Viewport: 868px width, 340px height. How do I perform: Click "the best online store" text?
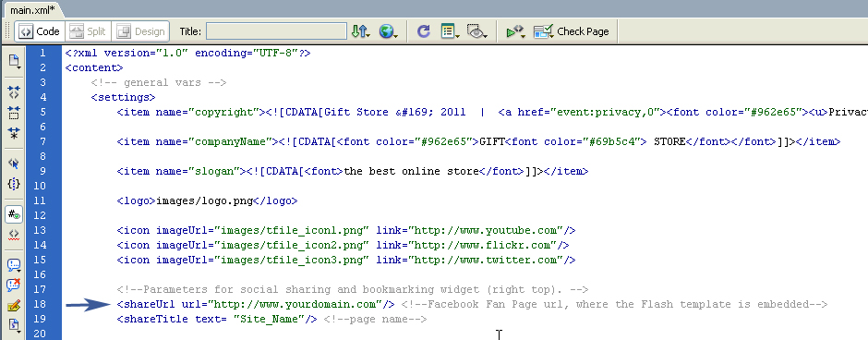[x=411, y=172]
